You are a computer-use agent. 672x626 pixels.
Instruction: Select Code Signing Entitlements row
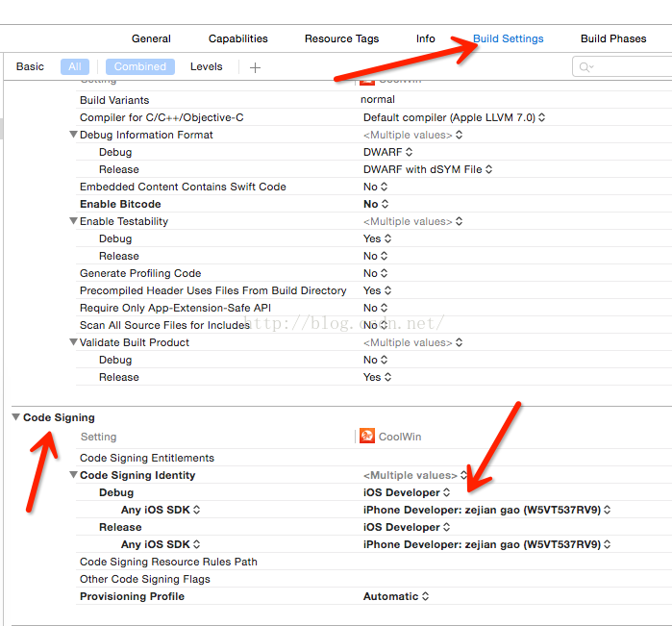pos(374,458)
